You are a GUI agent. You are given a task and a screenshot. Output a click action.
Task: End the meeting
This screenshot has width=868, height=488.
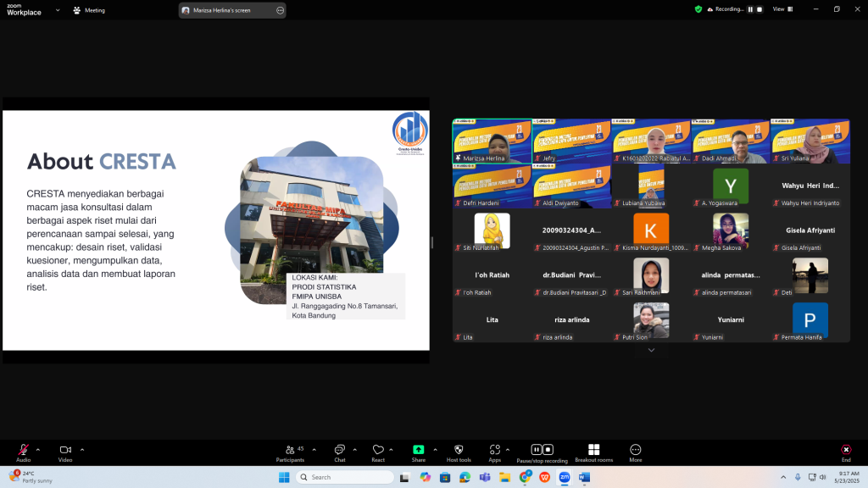pos(846,452)
